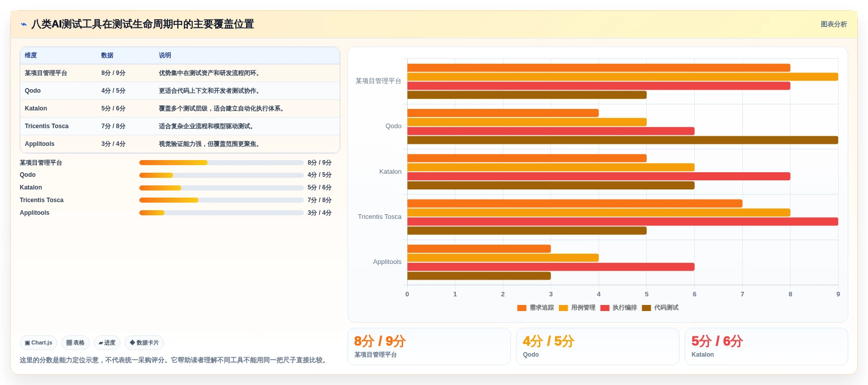
Task: Click the 说明 column header
Action: coord(165,56)
